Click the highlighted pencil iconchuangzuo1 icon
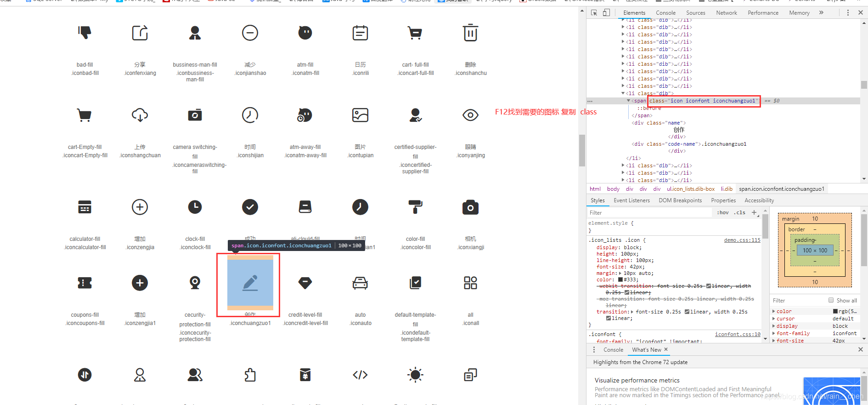 pyautogui.click(x=250, y=283)
